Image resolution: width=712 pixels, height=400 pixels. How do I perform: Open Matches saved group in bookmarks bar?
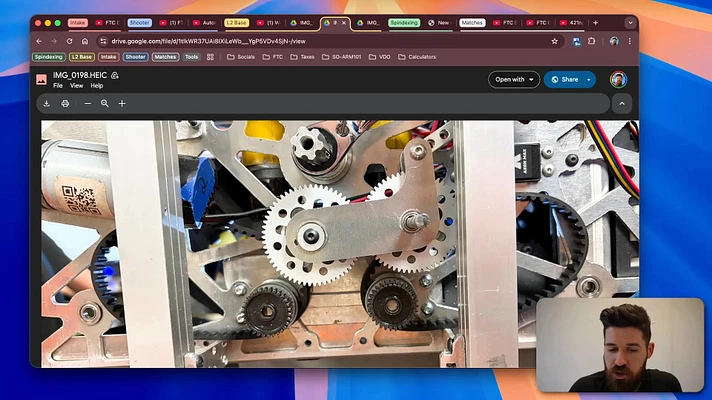click(165, 57)
